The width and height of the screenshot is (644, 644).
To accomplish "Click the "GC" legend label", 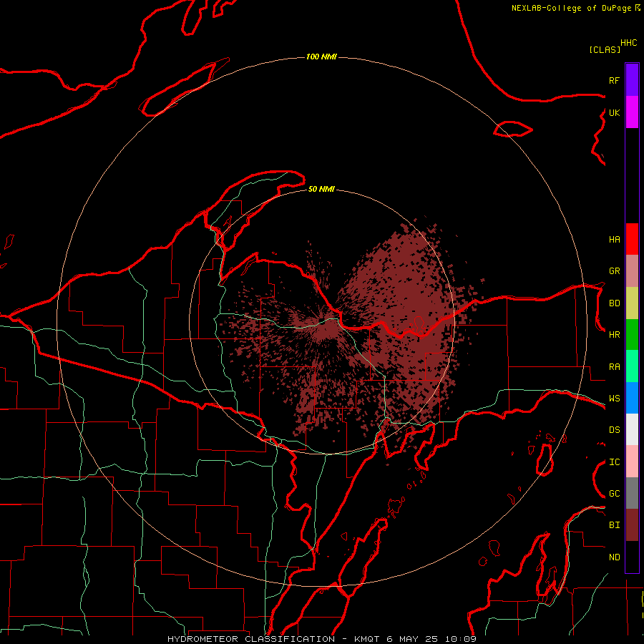I will coord(614,493).
